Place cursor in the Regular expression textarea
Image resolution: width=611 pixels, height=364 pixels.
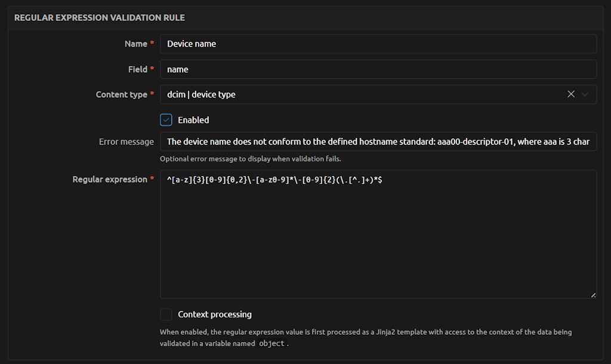pyautogui.click(x=378, y=239)
